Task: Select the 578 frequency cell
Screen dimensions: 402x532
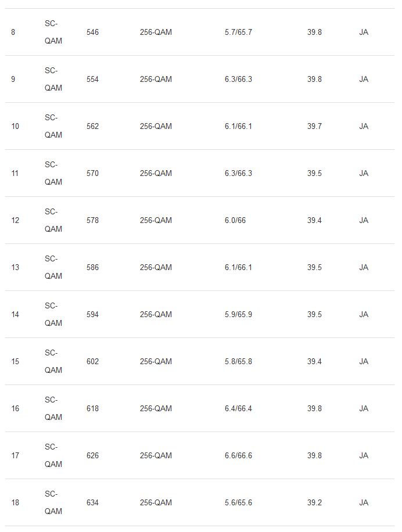Action: tap(92, 220)
